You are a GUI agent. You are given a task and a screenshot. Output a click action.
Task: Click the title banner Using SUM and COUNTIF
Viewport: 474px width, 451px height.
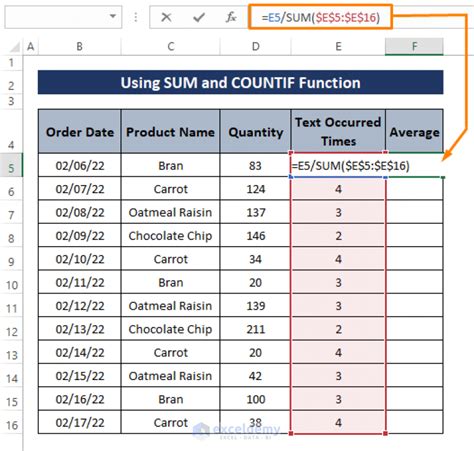[x=240, y=82]
